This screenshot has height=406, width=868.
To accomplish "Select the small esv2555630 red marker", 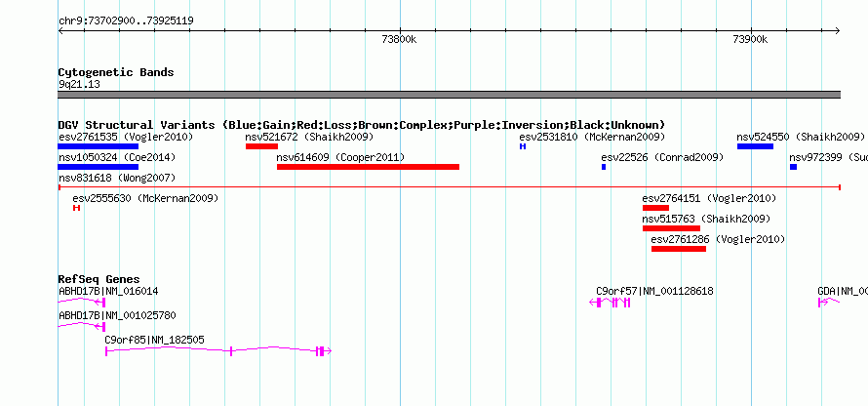I will [76, 208].
